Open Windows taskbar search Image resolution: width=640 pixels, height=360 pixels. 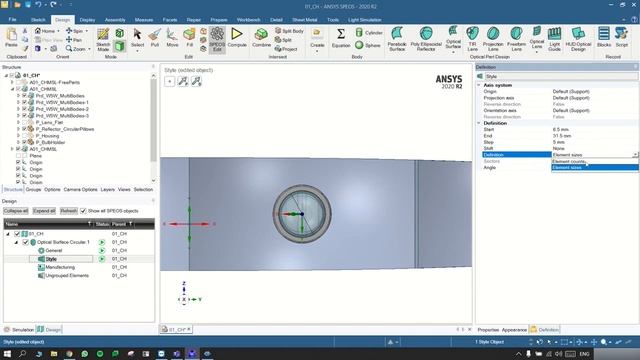(x=23, y=353)
